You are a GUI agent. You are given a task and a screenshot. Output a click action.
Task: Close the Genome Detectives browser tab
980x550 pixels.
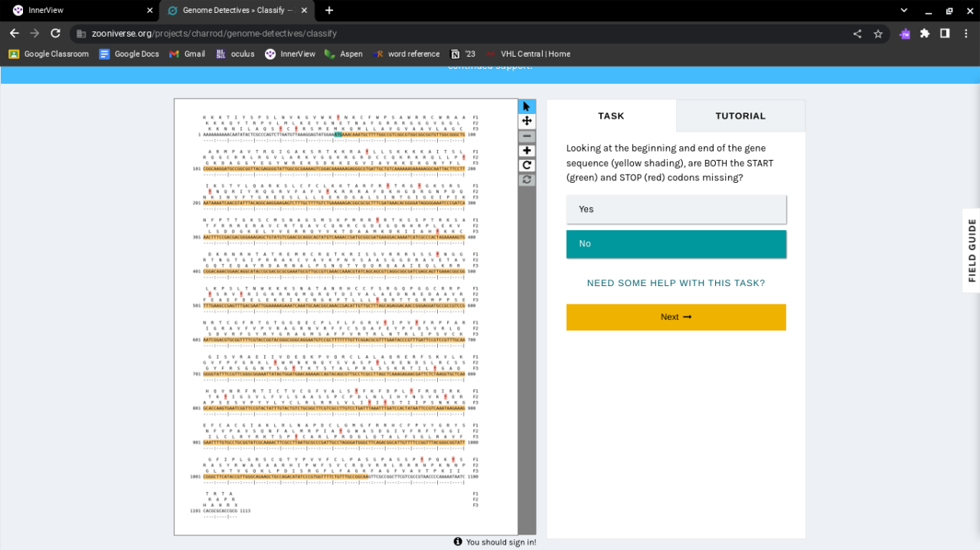click(305, 11)
